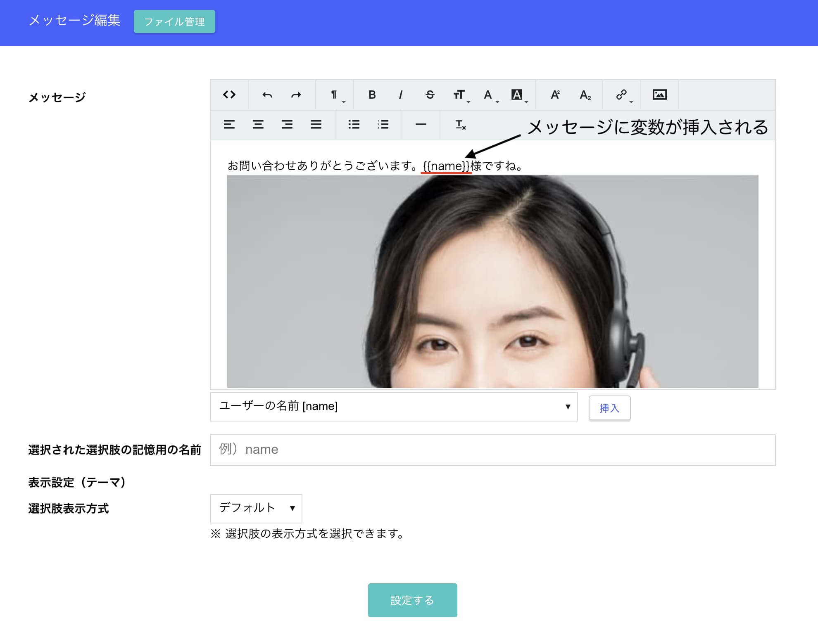Insert a horizontal line
Image resolution: width=818 pixels, height=644 pixels.
pos(421,125)
